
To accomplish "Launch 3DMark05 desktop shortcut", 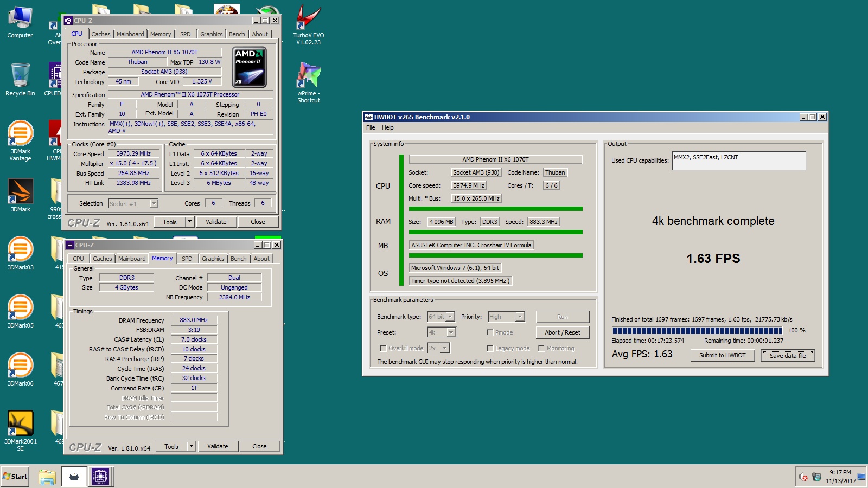I will click(20, 311).
